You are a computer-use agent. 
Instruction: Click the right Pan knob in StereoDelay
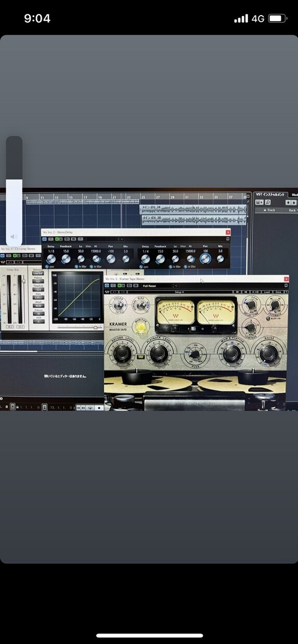click(x=205, y=259)
